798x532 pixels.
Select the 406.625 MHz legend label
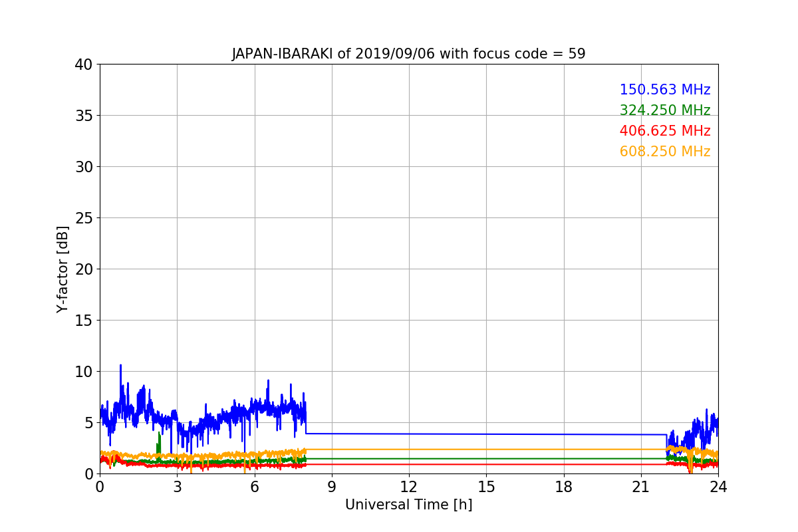[x=665, y=131]
